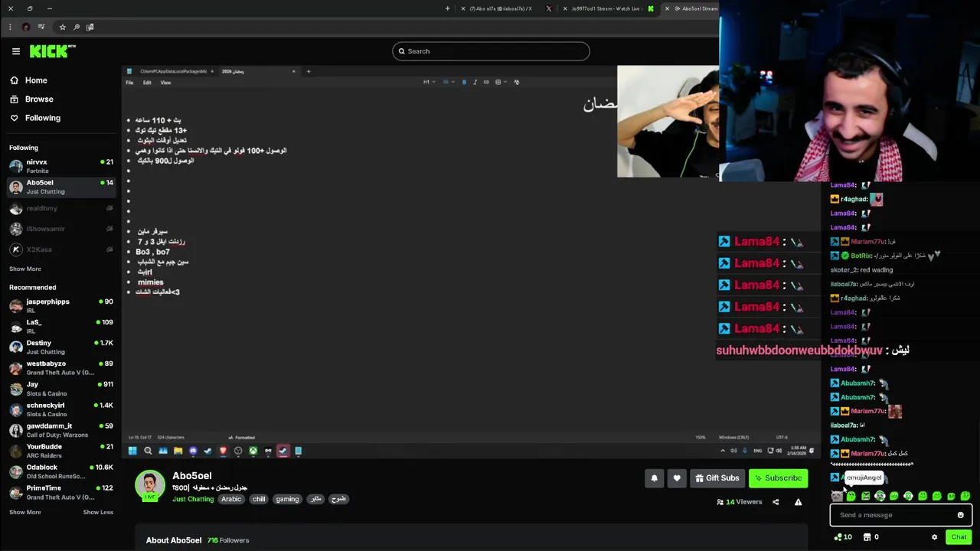Open westbabyzo recommended channel

(x=61, y=367)
